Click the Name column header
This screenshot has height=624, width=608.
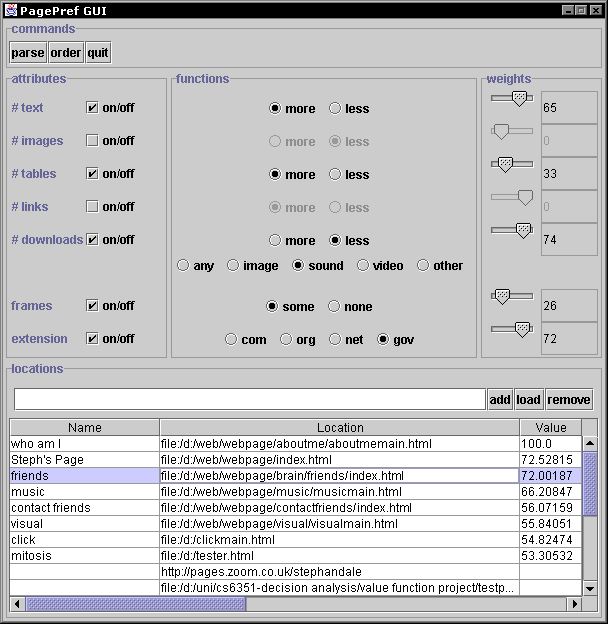[85, 427]
